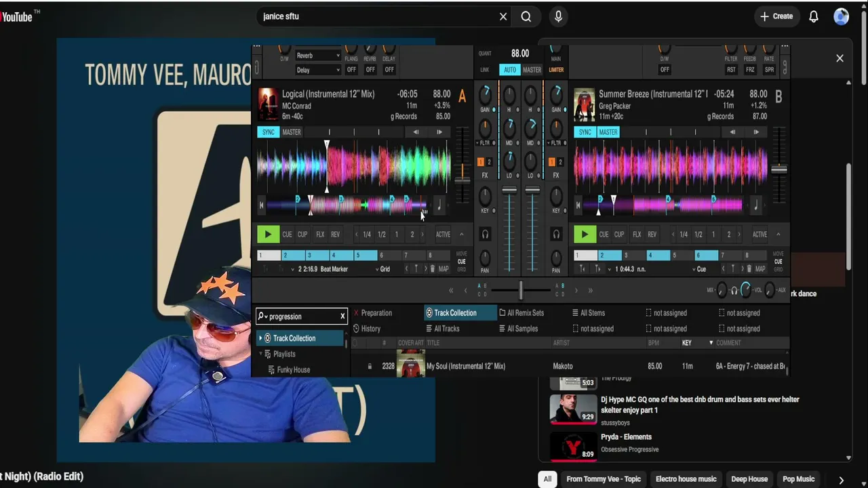The image size is (868, 488).
Task: Start playback on deck B
Action: click(585, 235)
